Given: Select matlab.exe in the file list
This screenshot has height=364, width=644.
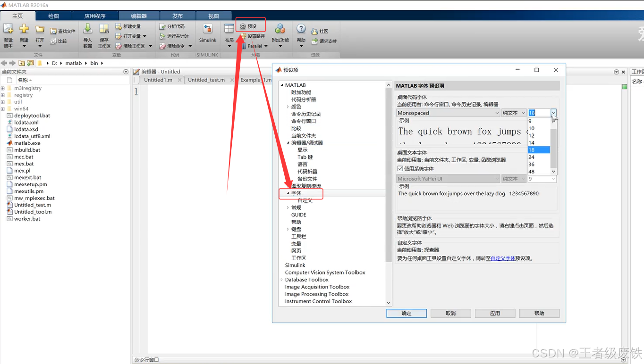Looking at the screenshot, I should coord(27,143).
